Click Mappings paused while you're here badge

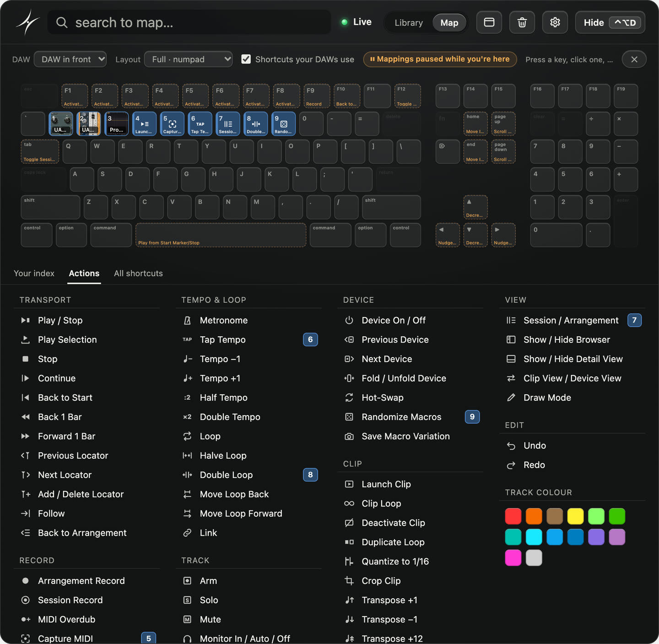[x=440, y=59]
